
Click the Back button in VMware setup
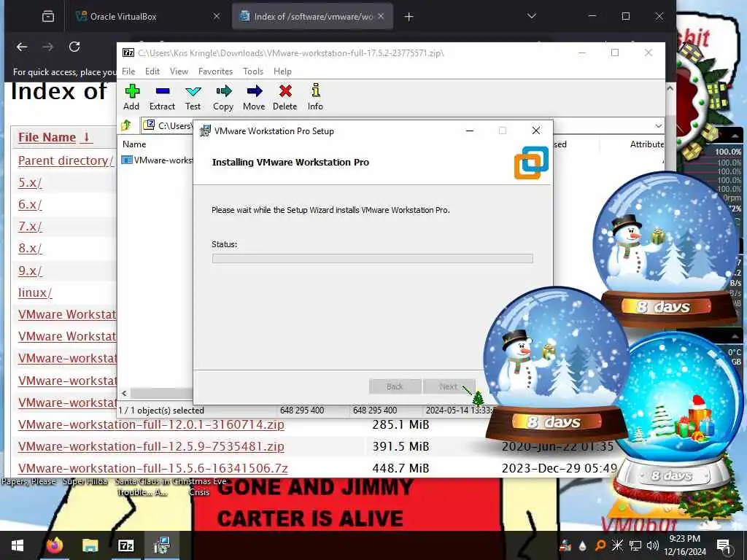(395, 386)
